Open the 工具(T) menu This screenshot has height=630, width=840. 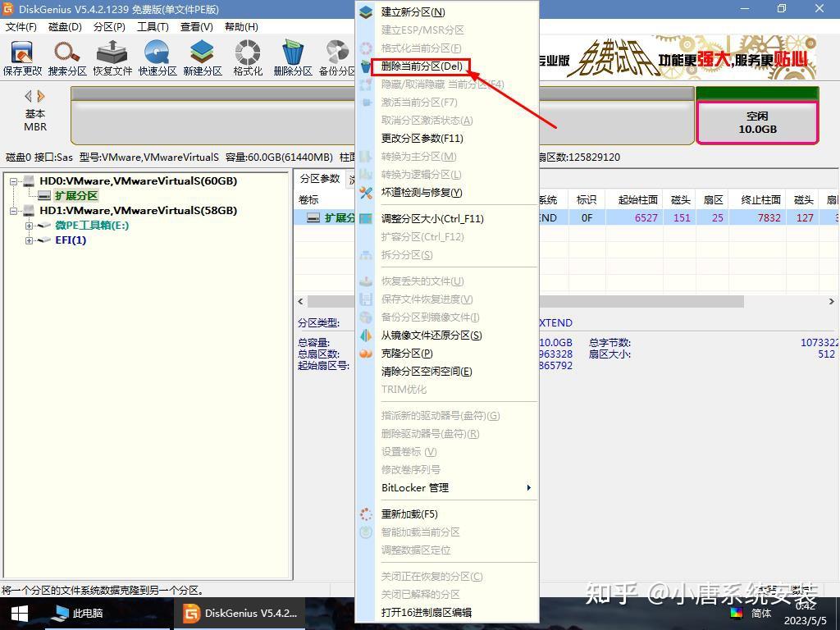click(x=153, y=27)
